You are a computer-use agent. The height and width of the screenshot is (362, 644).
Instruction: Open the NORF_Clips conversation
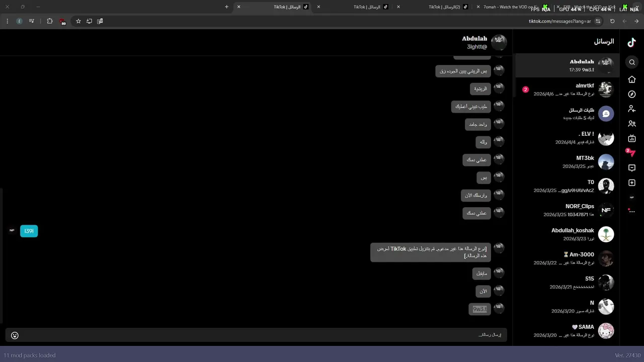click(568, 210)
